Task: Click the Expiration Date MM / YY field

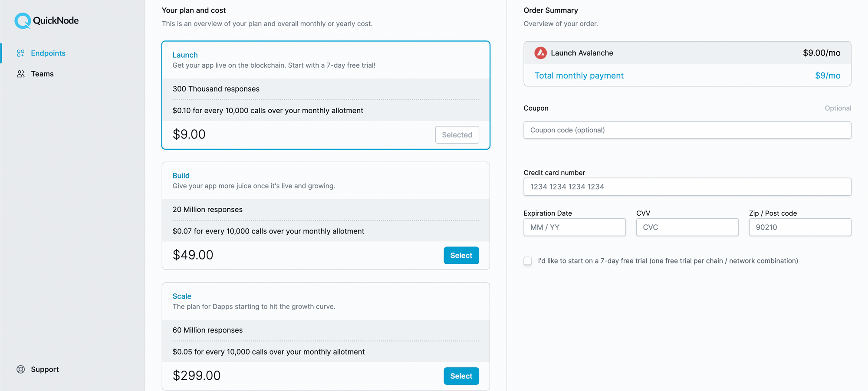Action: [575, 227]
